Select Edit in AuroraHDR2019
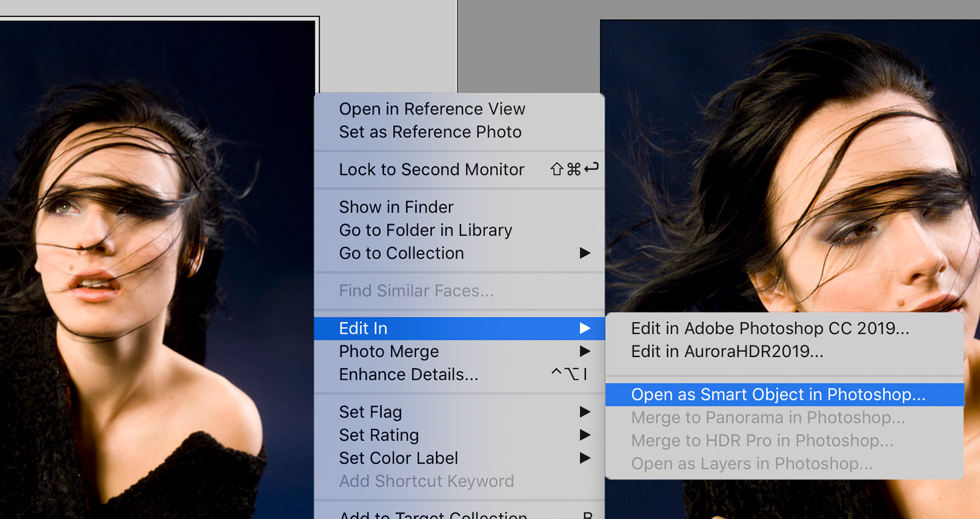Screen dimensions: 980x519 [727, 352]
